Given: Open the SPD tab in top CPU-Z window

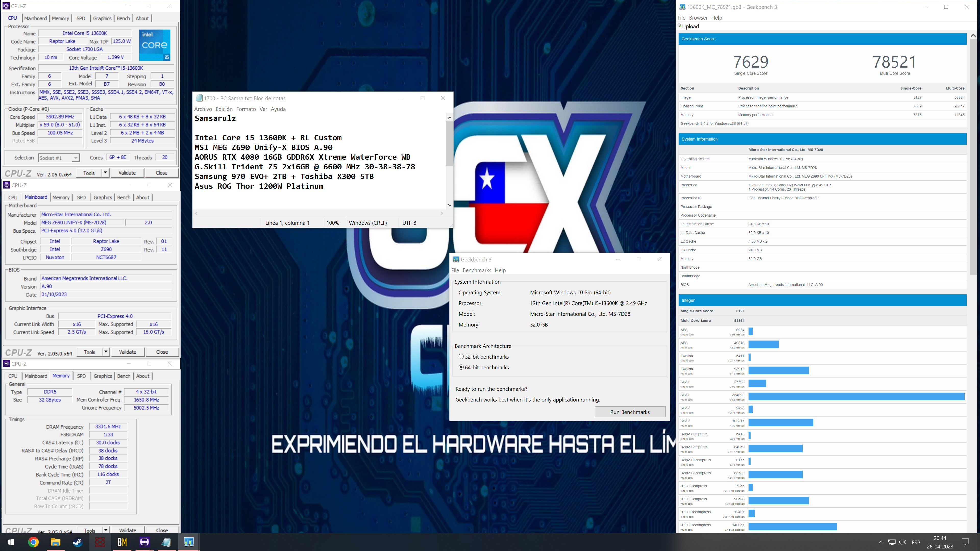Looking at the screenshot, I should [x=81, y=18].
